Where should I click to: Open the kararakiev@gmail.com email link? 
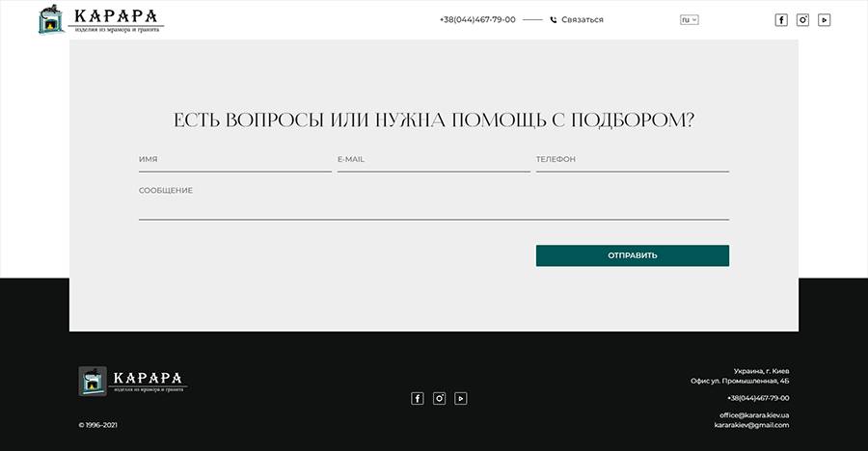point(751,425)
